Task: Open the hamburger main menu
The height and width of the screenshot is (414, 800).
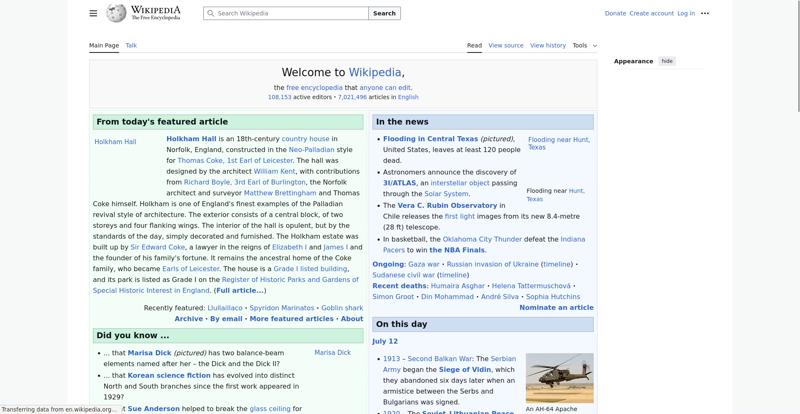Action: [x=93, y=13]
